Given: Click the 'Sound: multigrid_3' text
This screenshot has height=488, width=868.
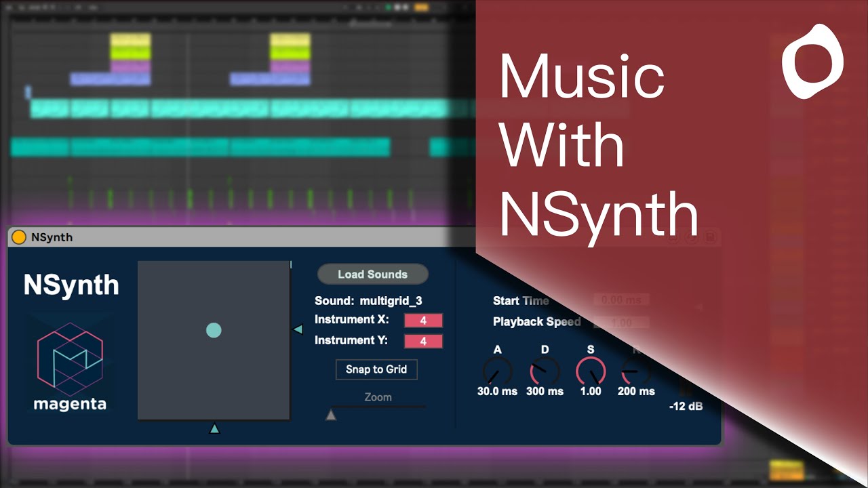Looking at the screenshot, I should tap(368, 301).
